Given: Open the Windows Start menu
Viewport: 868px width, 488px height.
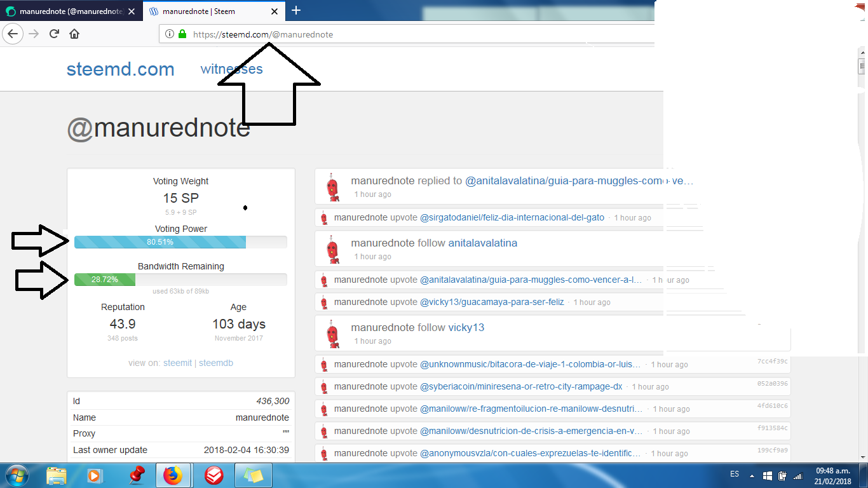Looking at the screenshot, I should [16, 475].
